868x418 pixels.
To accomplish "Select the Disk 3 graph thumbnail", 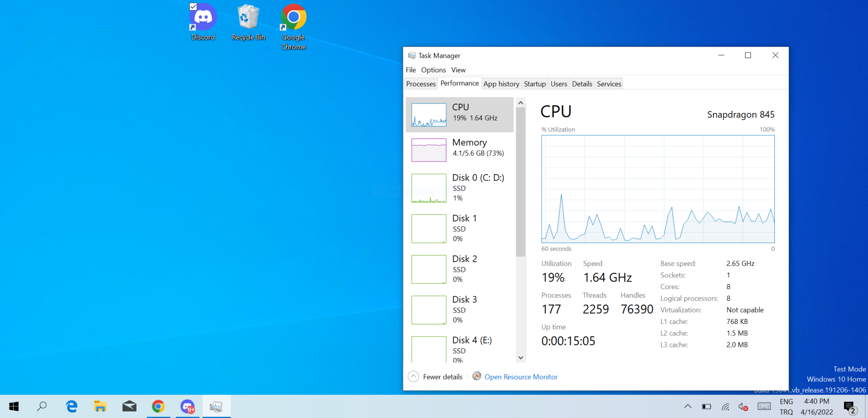I will (429, 310).
